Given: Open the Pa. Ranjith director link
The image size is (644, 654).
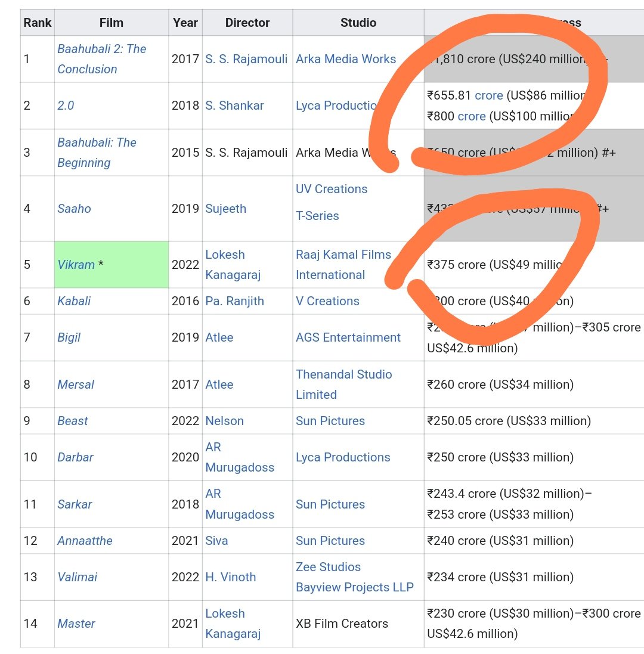Looking at the screenshot, I should point(234,300).
